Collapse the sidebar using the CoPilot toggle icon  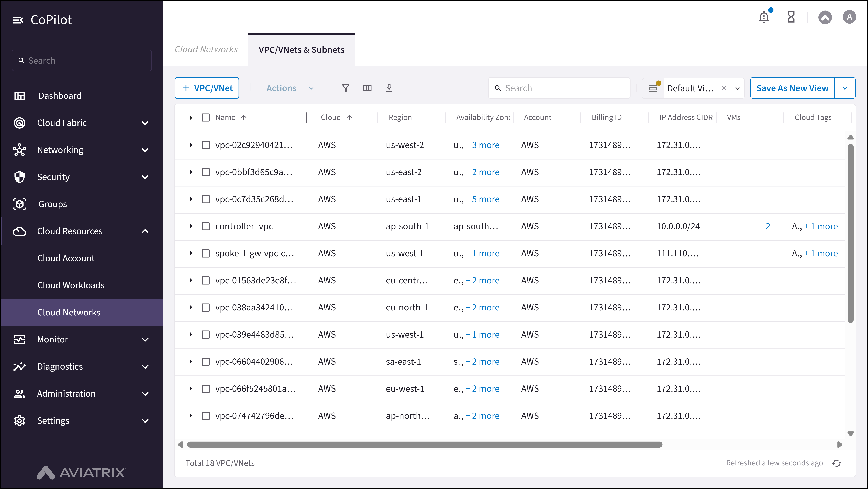[x=19, y=20]
